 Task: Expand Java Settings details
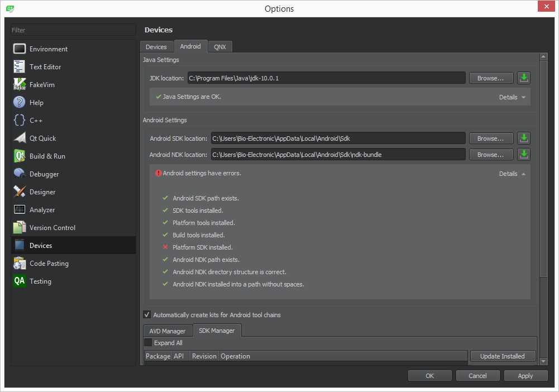[x=512, y=97]
